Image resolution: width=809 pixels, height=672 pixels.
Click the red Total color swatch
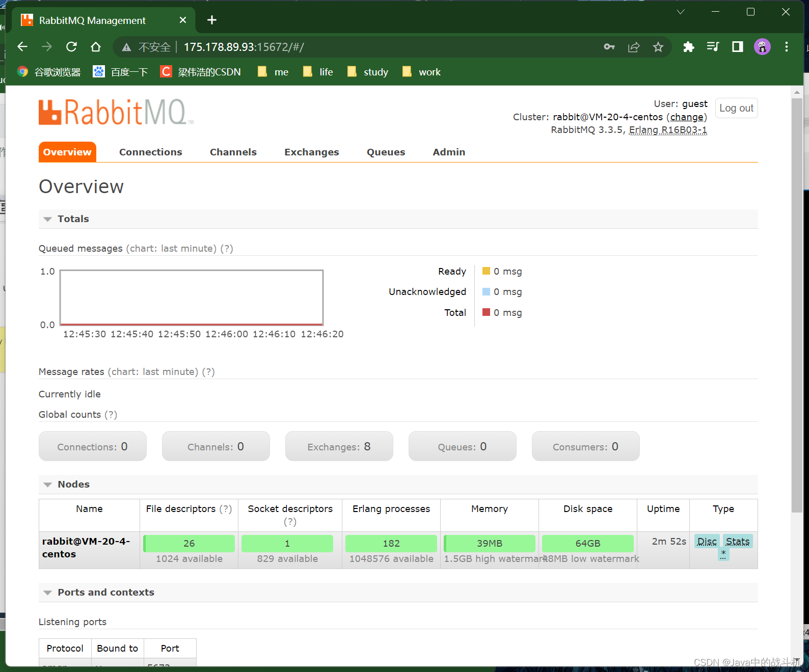[487, 312]
